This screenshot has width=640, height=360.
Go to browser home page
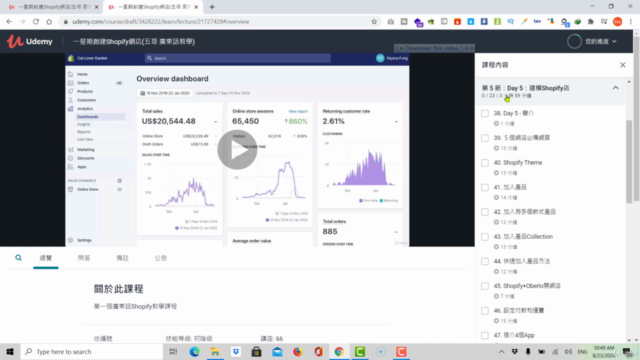point(49,22)
